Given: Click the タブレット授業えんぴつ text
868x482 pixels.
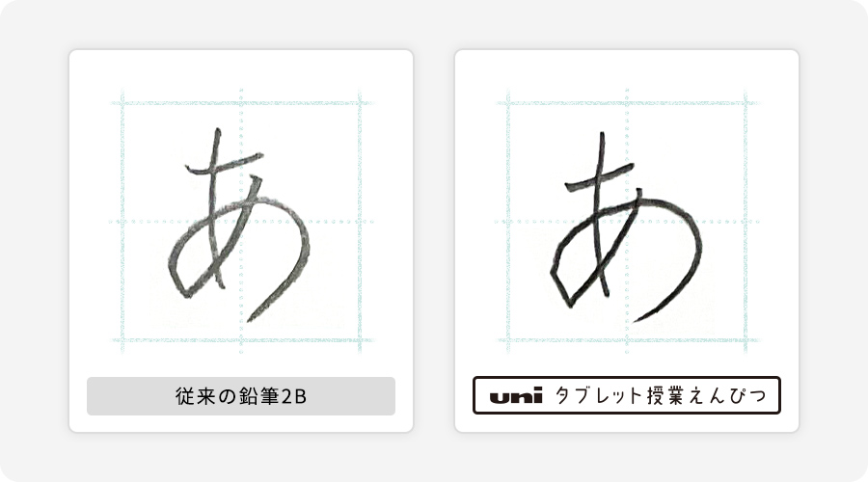Looking at the screenshot, I should 661,396.
